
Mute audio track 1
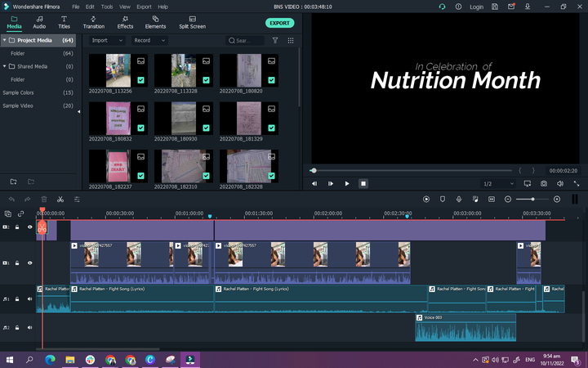(x=29, y=299)
